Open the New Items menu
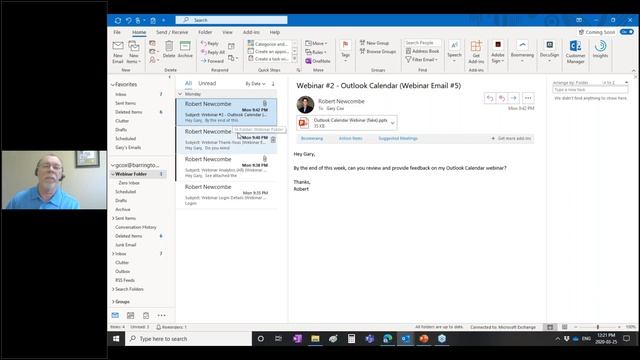The height and width of the screenshot is (360, 640). pyautogui.click(x=133, y=52)
